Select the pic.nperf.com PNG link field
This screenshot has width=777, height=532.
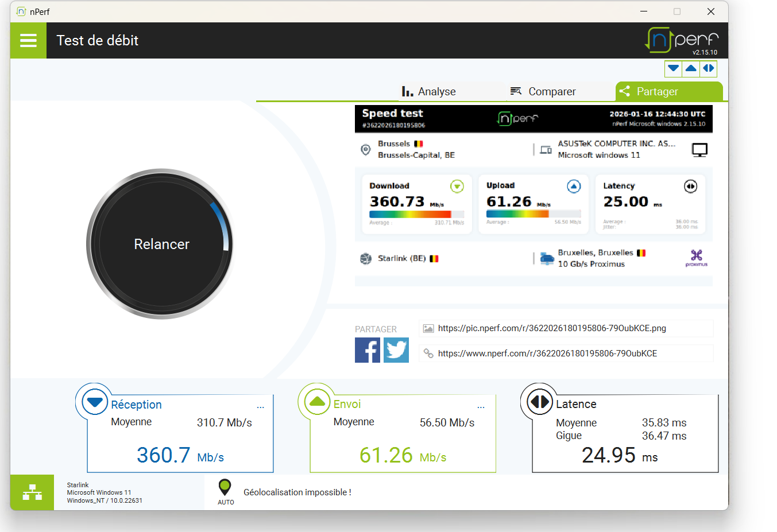pos(566,328)
